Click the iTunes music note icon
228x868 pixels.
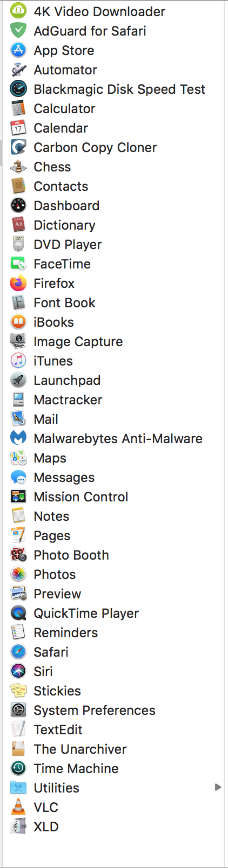pos(18,361)
